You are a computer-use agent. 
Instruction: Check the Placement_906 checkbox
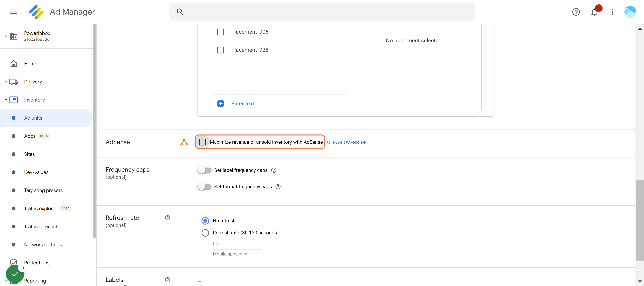pyautogui.click(x=221, y=32)
